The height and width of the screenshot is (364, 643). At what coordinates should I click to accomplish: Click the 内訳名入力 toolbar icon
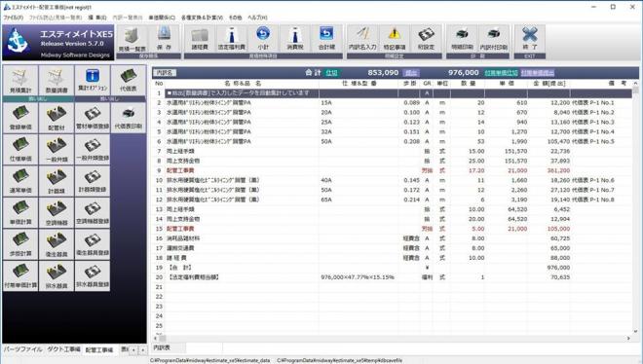tap(362, 39)
